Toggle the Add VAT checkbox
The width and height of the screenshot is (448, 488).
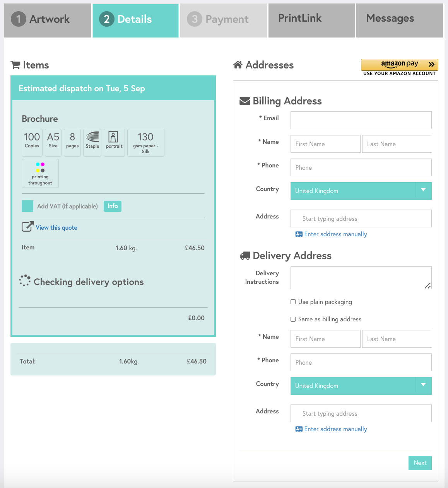point(27,206)
